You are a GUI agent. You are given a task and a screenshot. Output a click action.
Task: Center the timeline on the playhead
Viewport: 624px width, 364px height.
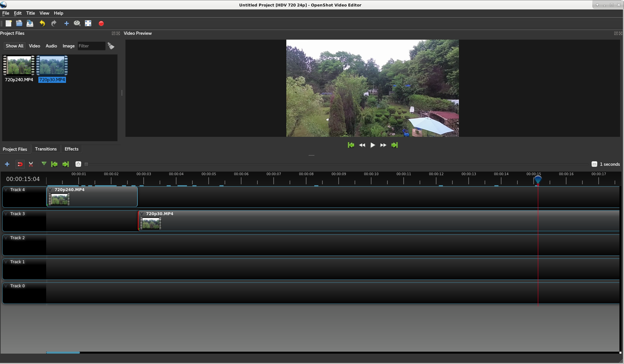point(78,164)
